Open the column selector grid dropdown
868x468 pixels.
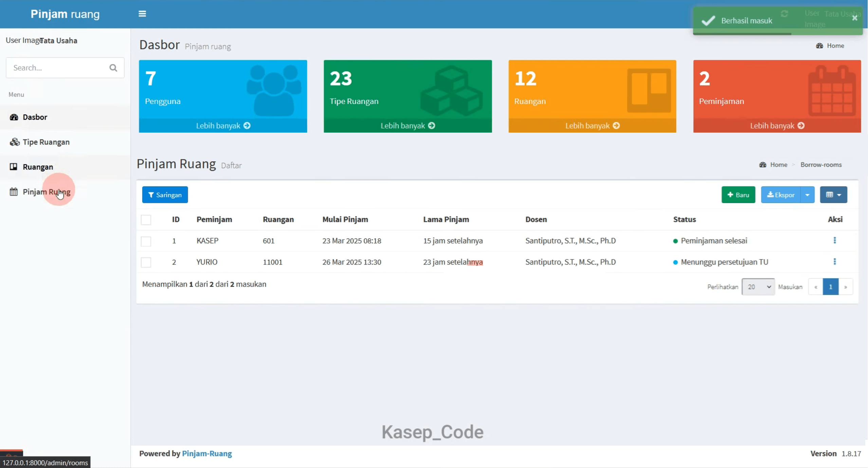click(834, 195)
